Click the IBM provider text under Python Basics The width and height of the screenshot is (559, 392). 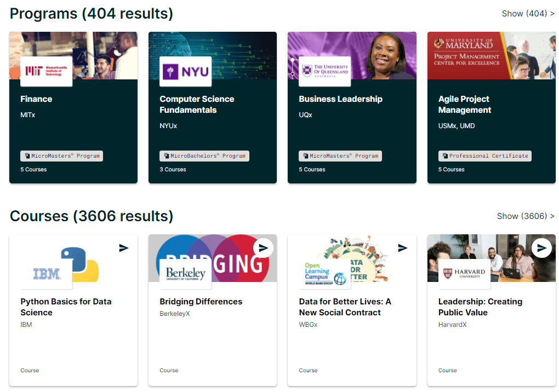[26, 325]
